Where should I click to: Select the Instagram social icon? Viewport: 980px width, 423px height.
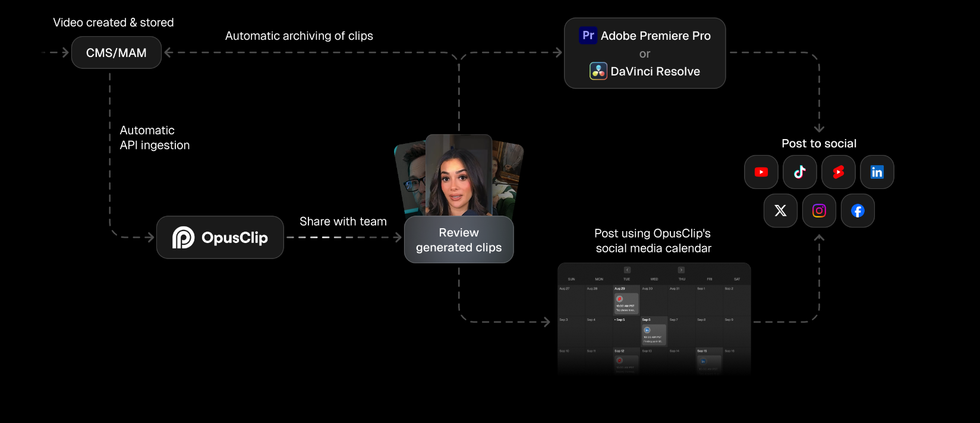click(819, 211)
